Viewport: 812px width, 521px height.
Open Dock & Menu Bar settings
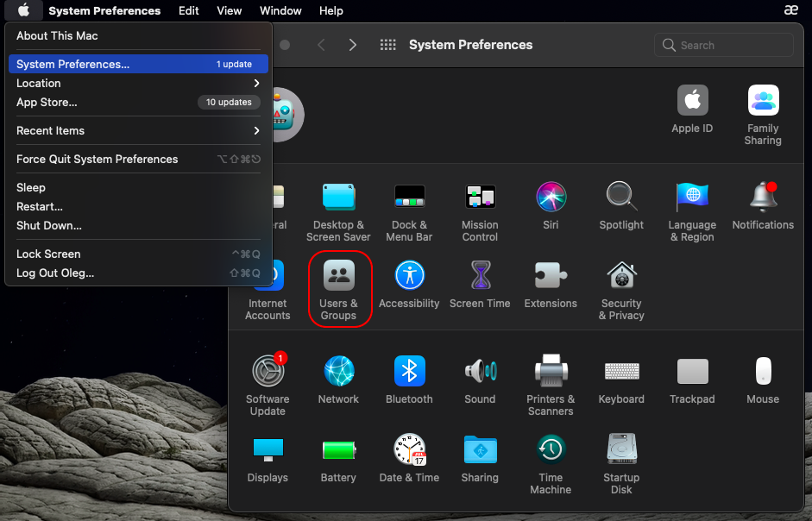pos(409,212)
